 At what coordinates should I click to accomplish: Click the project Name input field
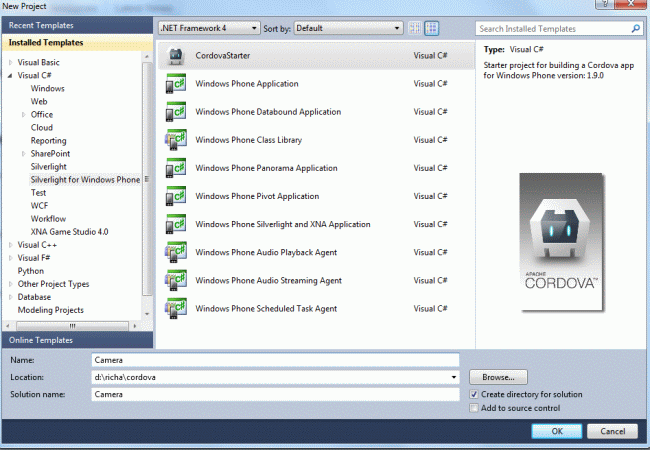click(275, 360)
